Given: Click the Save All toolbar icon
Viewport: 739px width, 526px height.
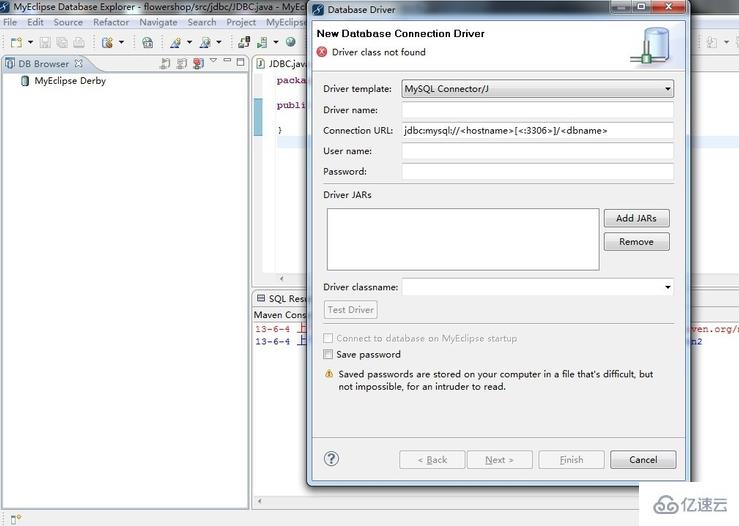Looking at the screenshot, I should [62, 43].
